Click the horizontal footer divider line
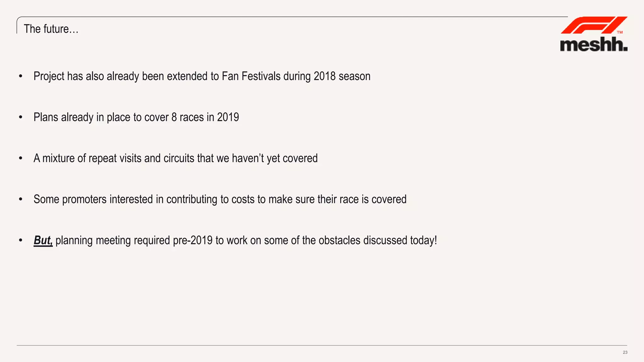The image size is (644, 362). (x=322, y=345)
